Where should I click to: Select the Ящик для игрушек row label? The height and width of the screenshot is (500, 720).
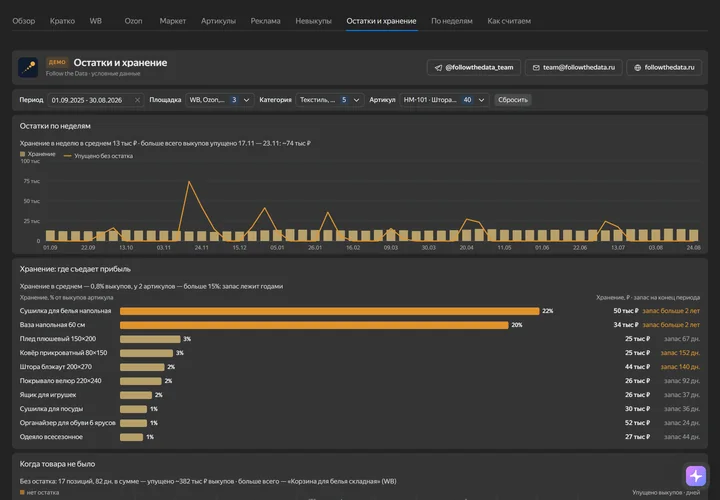48,395
